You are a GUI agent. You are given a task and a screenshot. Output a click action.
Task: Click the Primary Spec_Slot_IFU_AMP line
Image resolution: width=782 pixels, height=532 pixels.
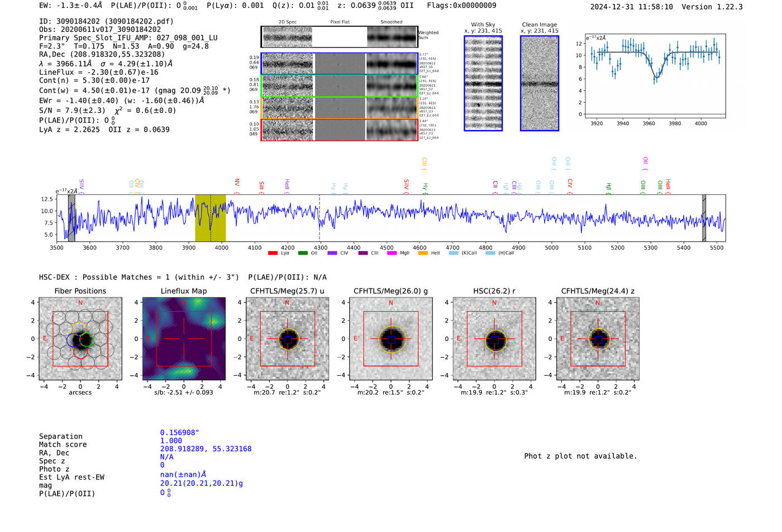point(128,38)
